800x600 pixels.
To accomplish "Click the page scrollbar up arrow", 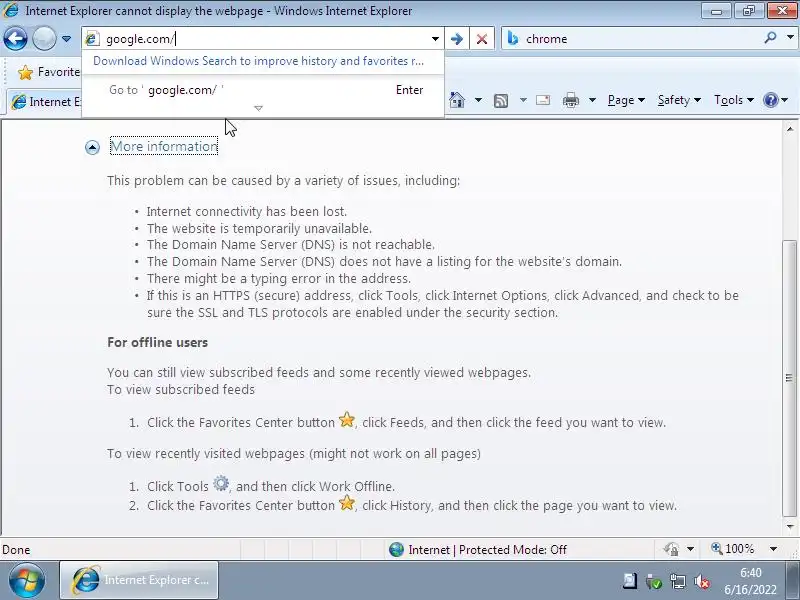I will pyautogui.click(x=790, y=129).
